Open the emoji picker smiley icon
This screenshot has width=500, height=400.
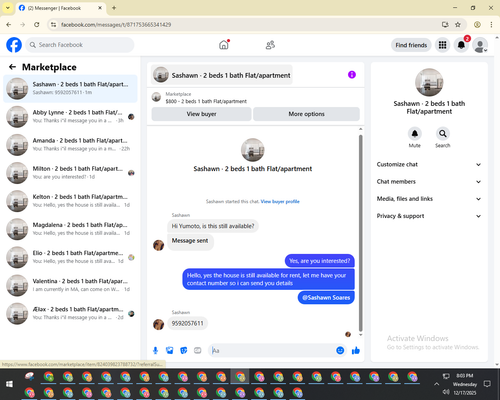(x=340, y=350)
